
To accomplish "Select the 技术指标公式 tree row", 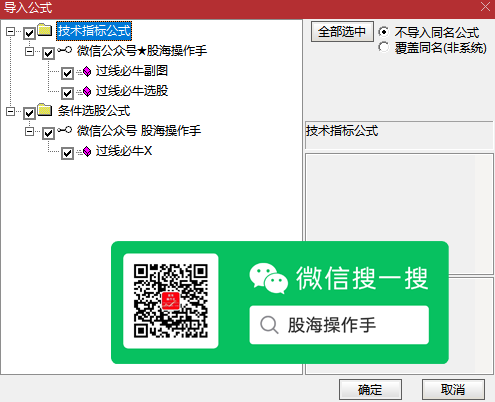I will pyautogui.click(x=94, y=31).
